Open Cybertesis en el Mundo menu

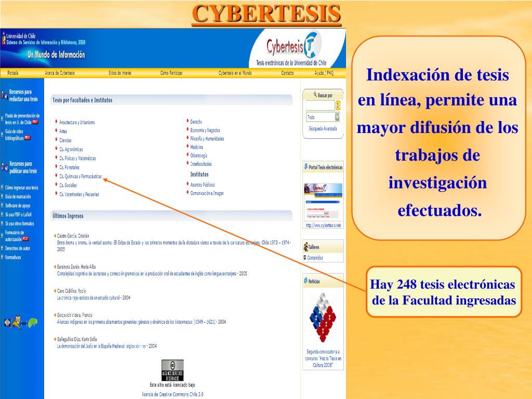click(x=235, y=73)
